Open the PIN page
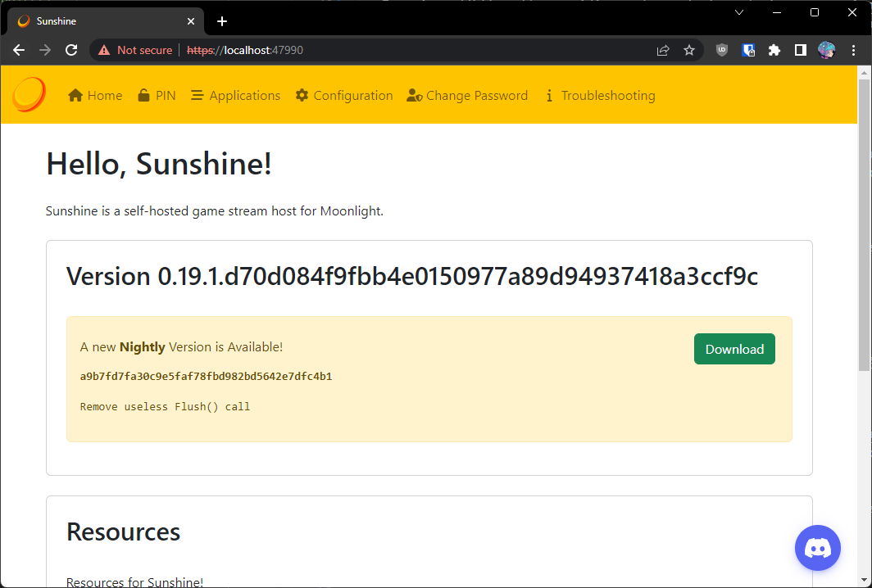Image resolution: width=872 pixels, height=588 pixels. point(157,96)
